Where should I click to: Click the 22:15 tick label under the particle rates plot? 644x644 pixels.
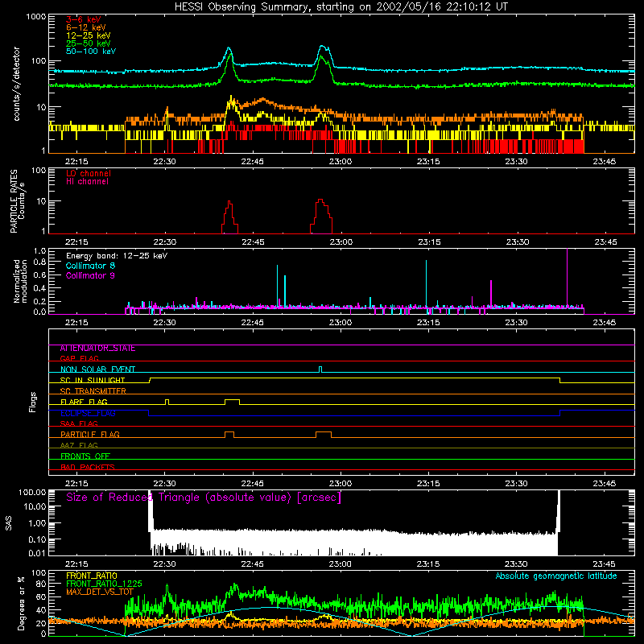tap(76, 242)
